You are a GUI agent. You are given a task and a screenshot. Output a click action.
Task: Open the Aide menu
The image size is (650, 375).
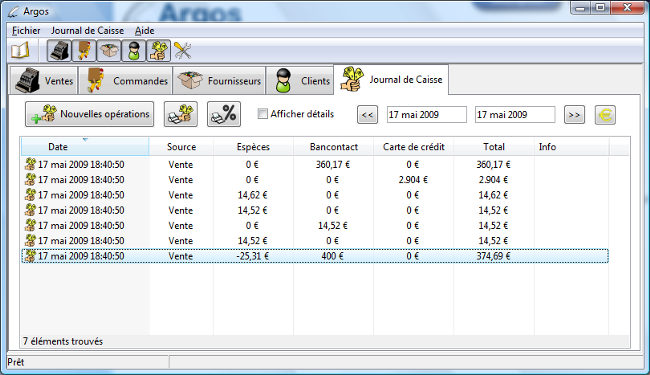145,31
